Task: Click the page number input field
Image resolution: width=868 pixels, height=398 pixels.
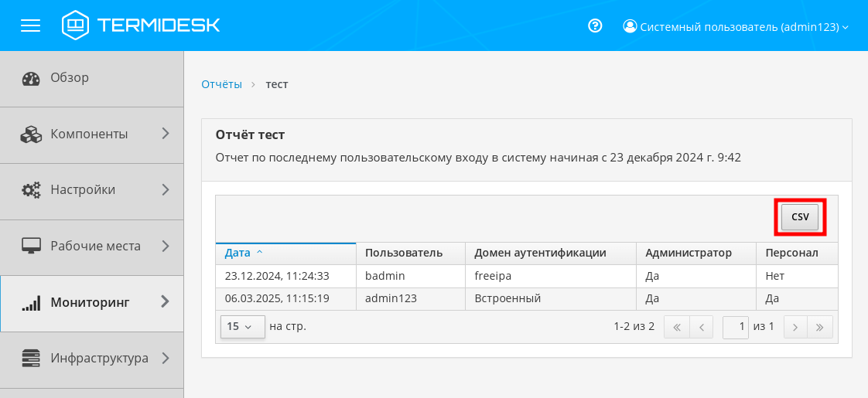Action: [x=736, y=327]
